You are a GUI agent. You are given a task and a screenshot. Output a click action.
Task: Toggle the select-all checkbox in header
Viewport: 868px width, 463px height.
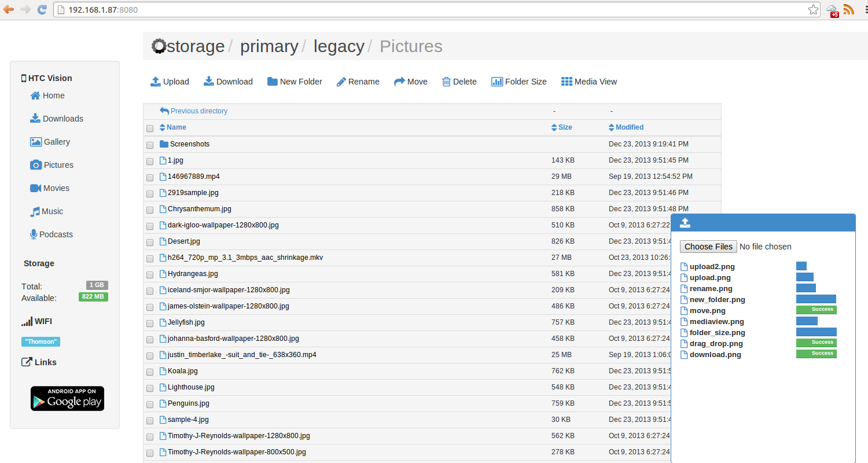150,128
